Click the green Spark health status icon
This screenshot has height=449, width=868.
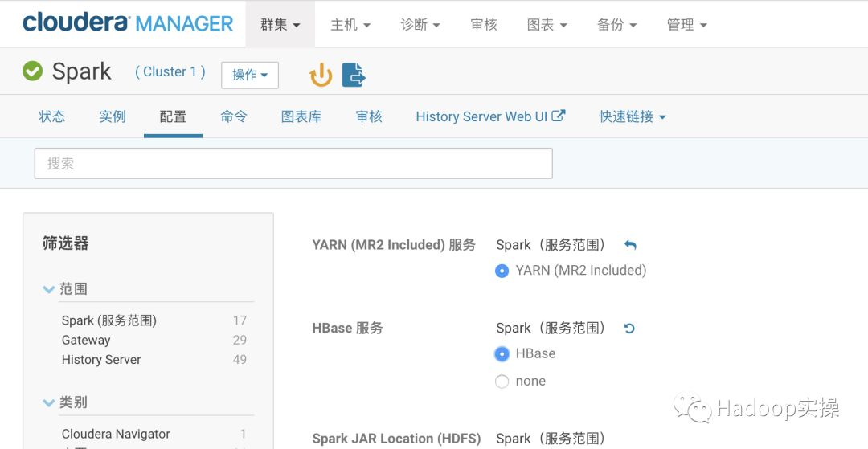click(33, 71)
